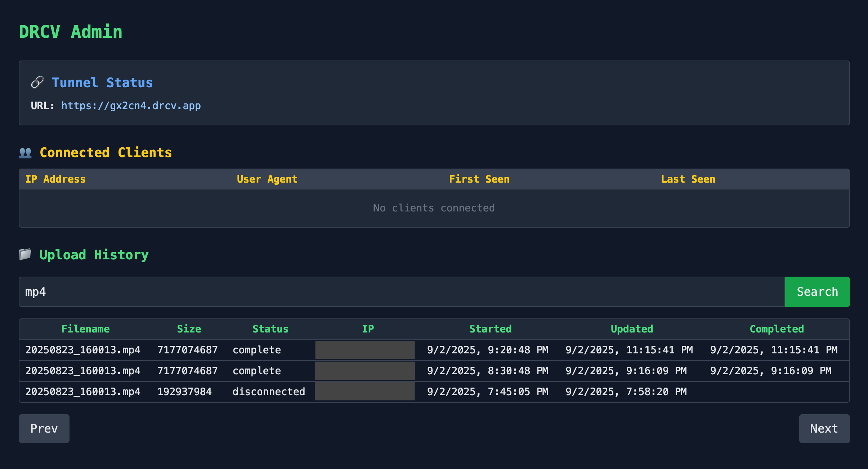Sort uploads by the Updated column
868x469 pixels.
[632, 329]
